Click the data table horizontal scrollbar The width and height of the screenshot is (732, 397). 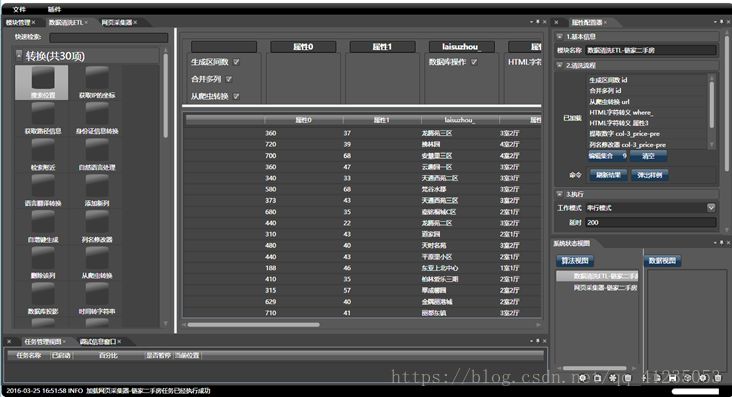362,324
